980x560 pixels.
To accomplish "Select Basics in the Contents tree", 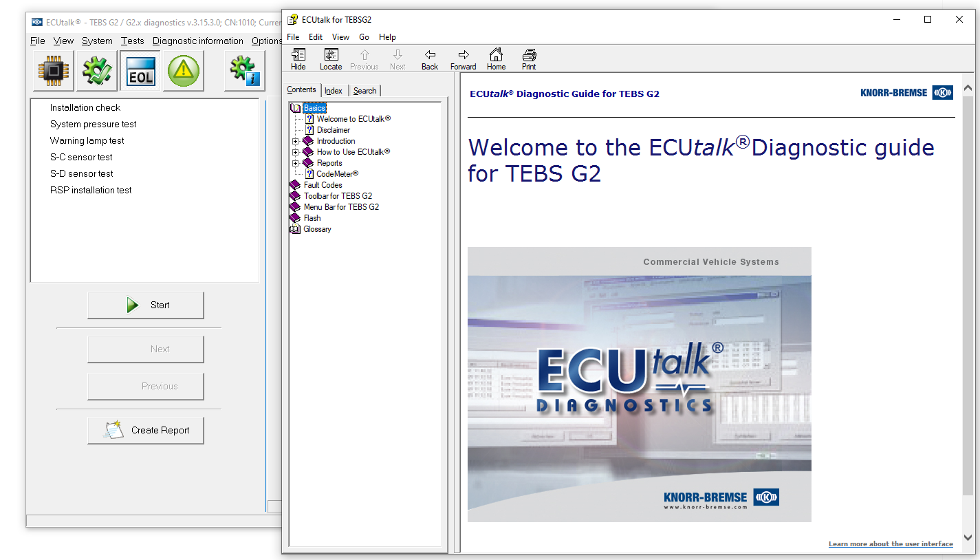I will click(314, 108).
